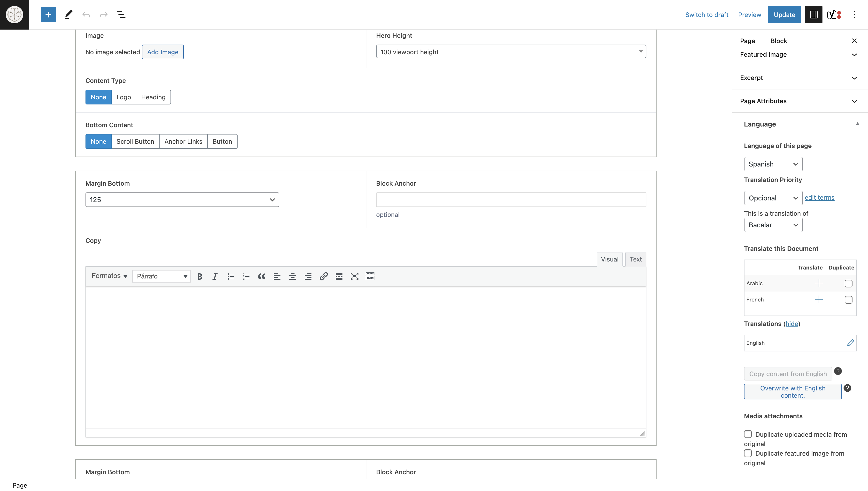Check the French Duplicate checkbox
Image resolution: width=868 pixels, height=491 pixels.
(x=848, y=300)
